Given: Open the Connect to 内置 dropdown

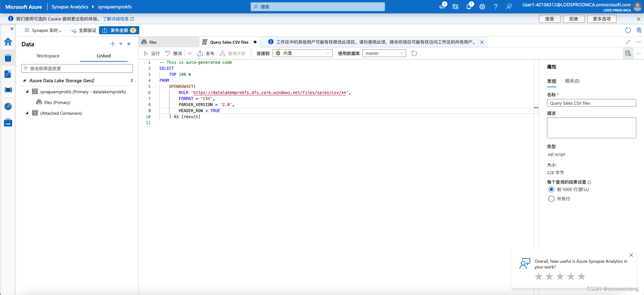Looking at the screenshot, I should tap(302, 53).
